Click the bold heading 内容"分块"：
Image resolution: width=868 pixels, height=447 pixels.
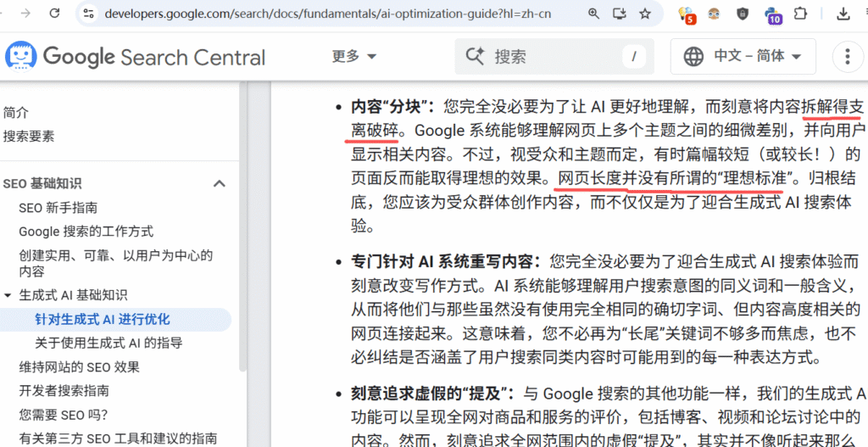click(x=393, y=106)
